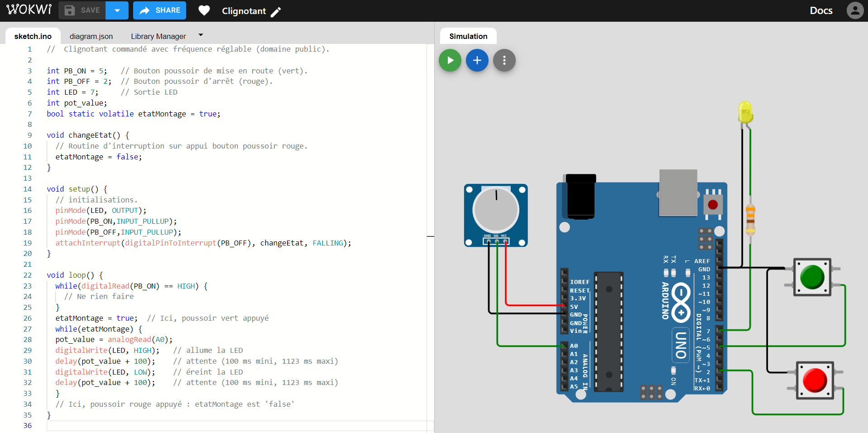The height and width of the screenshot is (433, 868).
Task: Click the red 5V wire
Action: tap(506, 281)
